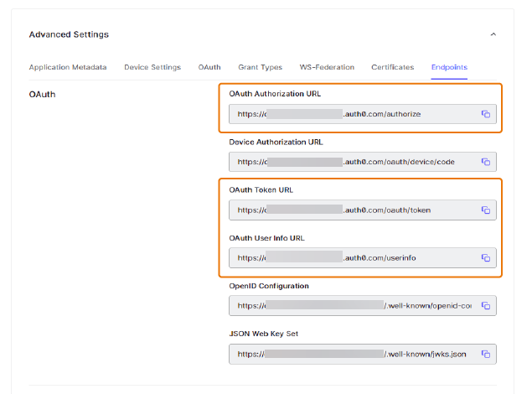Copy the OAuth Token URL

click(x=486, y=210)
